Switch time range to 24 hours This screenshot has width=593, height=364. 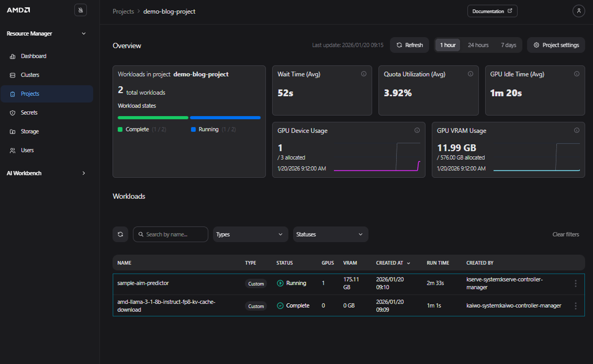click(478, 45)
